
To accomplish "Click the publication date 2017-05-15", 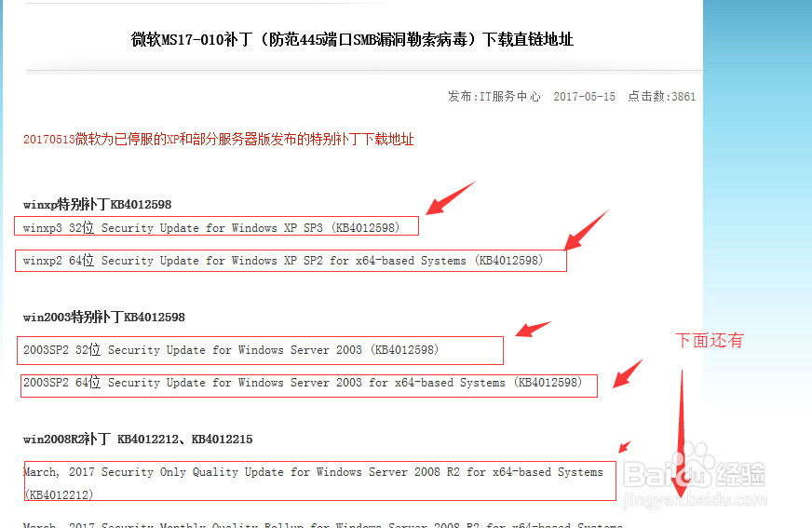I will [584, 96].
